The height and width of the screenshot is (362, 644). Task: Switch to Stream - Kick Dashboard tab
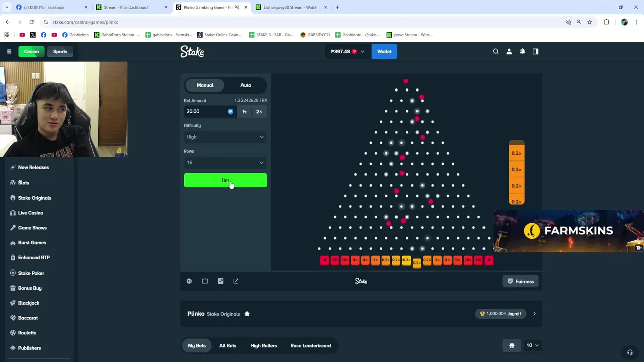pos(132,7)
